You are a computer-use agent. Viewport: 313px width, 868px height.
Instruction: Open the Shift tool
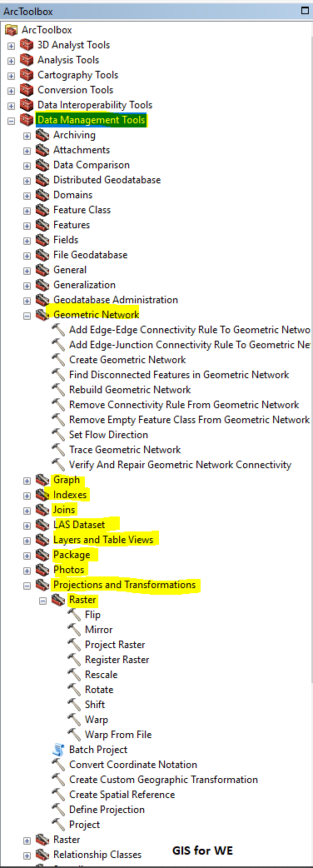tap(95, 704)
